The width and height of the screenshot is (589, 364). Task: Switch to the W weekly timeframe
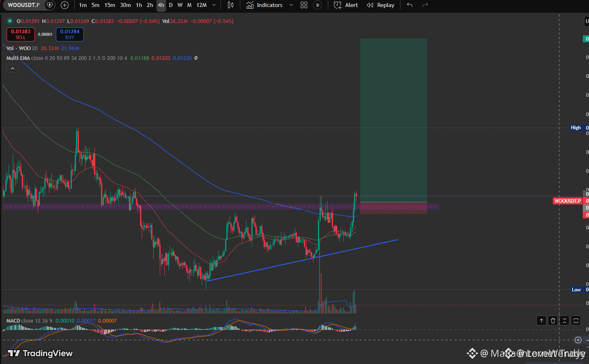180,5
